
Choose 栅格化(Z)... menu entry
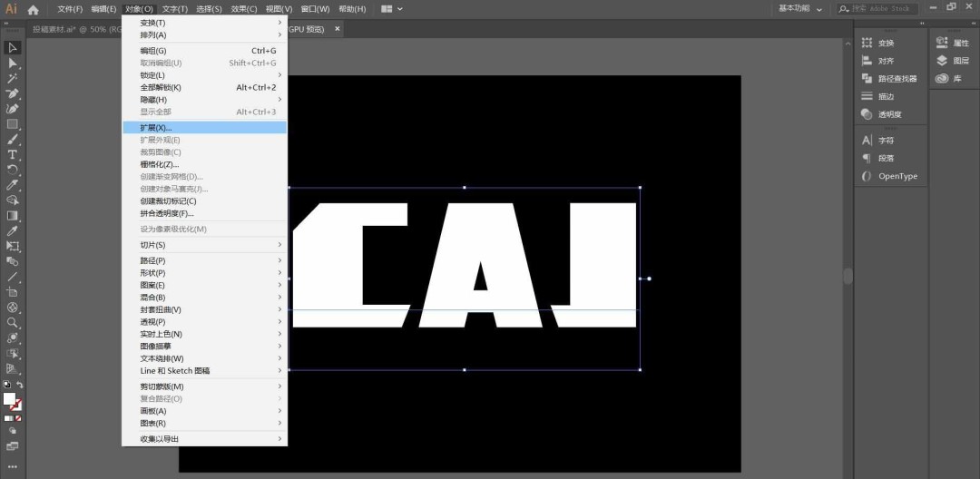[160, 164]
